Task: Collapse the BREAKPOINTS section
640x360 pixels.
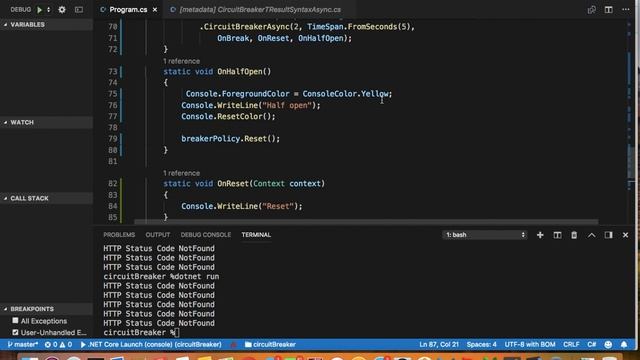Action: [47, 309]
